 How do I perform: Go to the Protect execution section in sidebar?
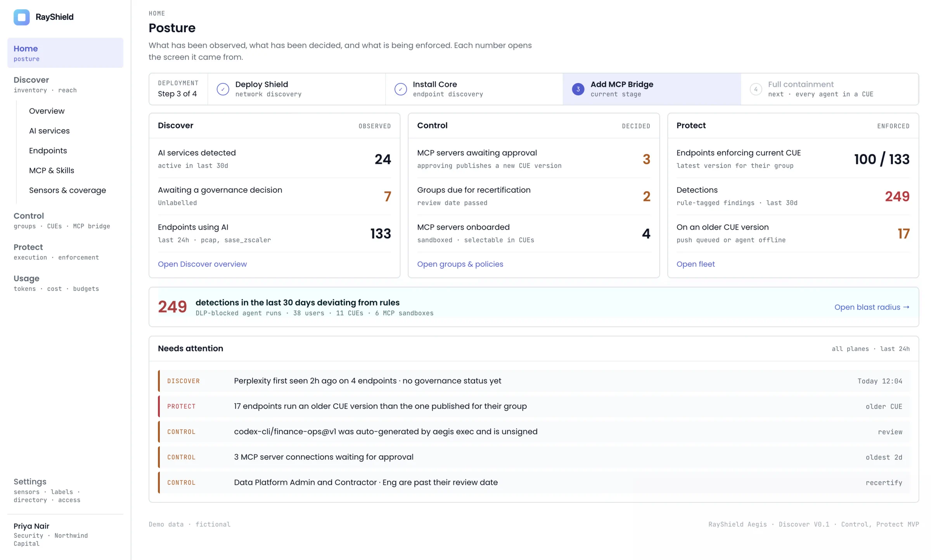coord(65,252)
